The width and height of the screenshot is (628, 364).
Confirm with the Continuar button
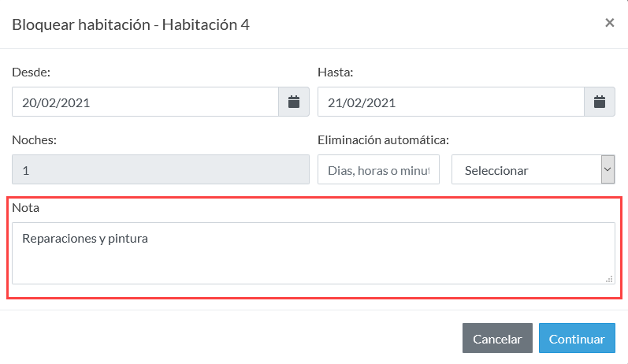coord(577,338)
